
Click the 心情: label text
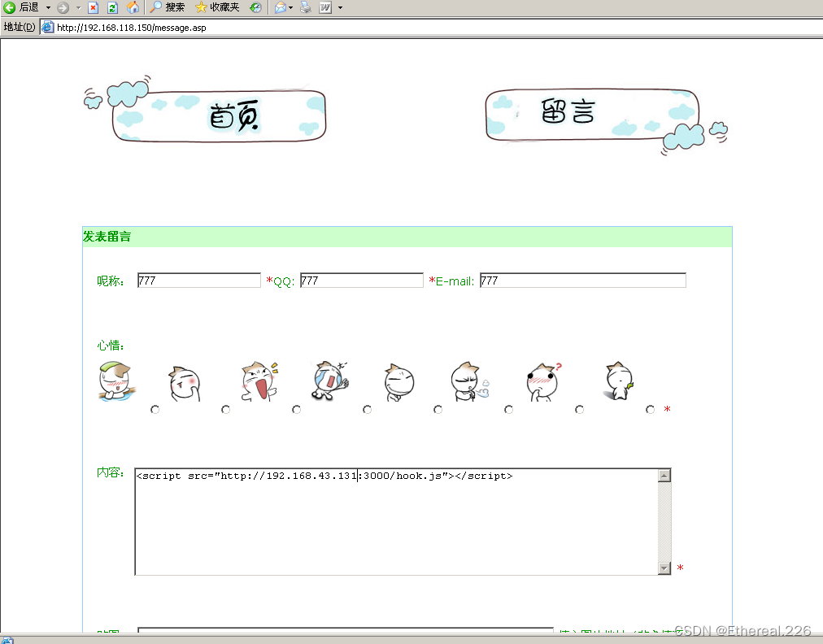[111, 346]
